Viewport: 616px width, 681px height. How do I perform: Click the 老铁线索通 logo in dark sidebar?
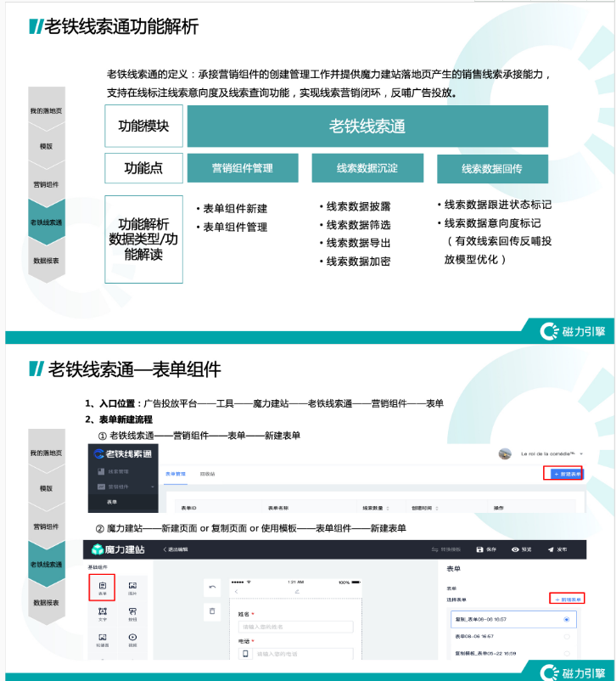click(122, 454)
